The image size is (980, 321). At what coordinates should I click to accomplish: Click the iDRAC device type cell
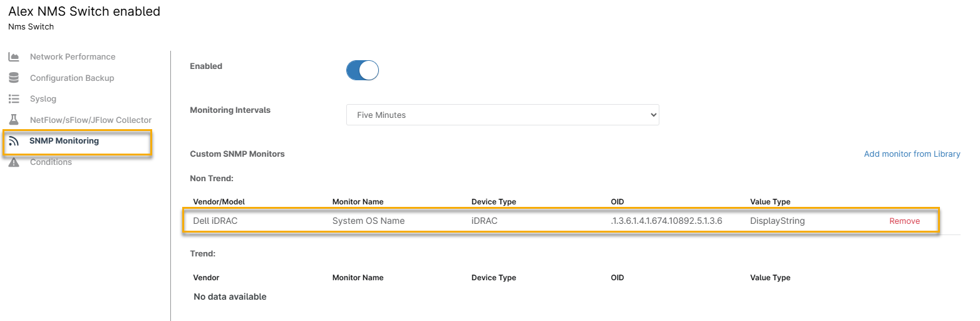point(485,221)
